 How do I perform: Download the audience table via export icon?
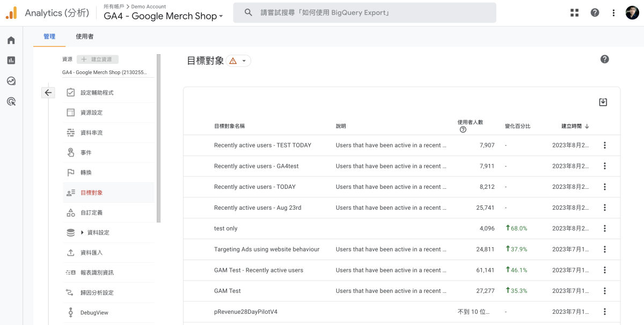(x=603, y=102)
